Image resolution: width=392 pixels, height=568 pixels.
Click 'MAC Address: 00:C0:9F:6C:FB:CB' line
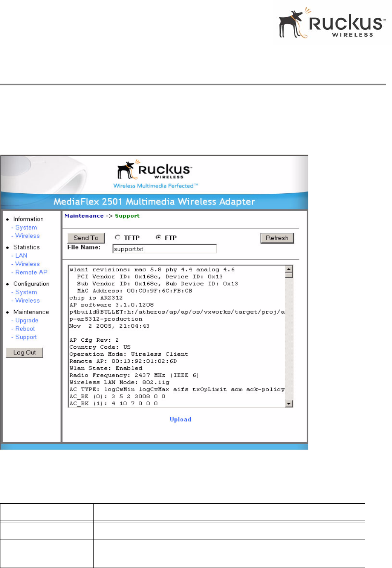pos(135,291)
